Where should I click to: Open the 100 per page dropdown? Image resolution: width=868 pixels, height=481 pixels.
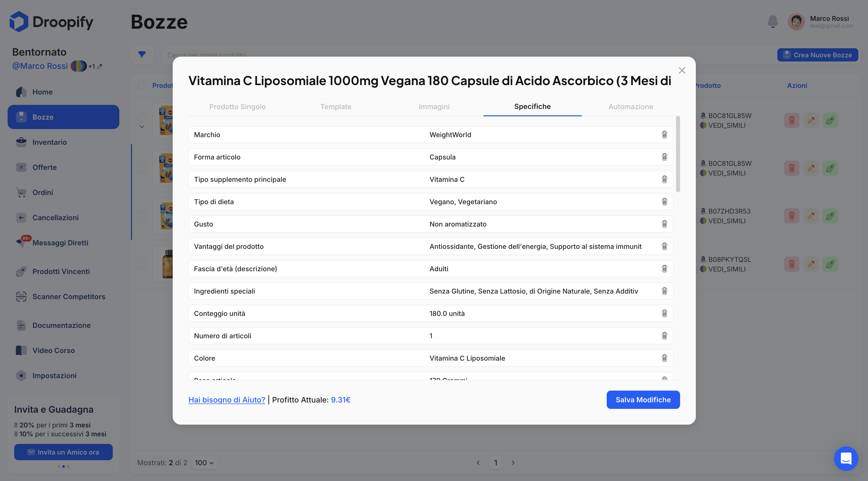204,462
